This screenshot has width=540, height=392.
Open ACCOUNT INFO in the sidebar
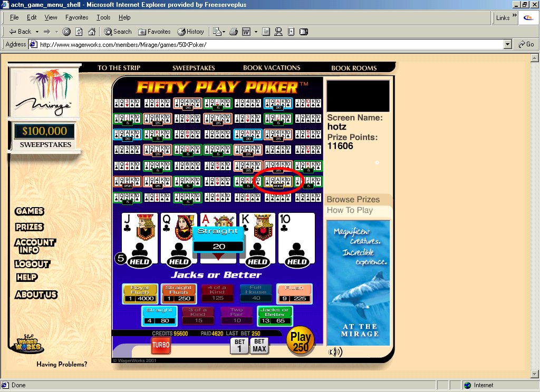35,246
